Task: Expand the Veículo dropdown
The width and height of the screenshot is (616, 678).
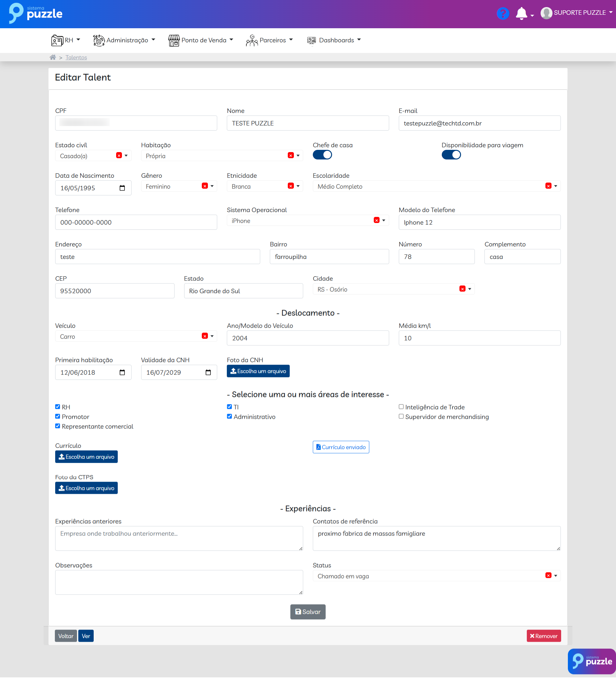Action: 212,336
